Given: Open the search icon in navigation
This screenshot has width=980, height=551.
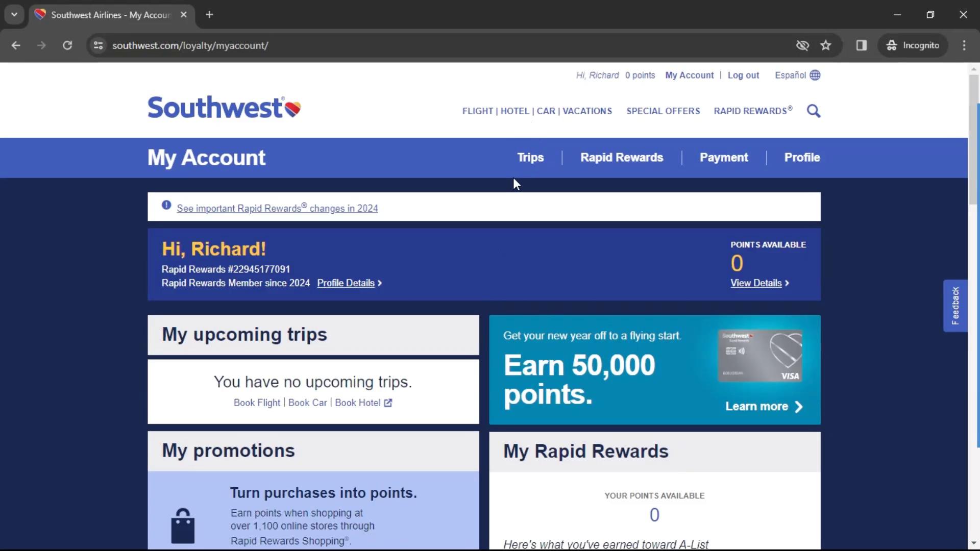Looking at the screenshot, I should point(813,110).
